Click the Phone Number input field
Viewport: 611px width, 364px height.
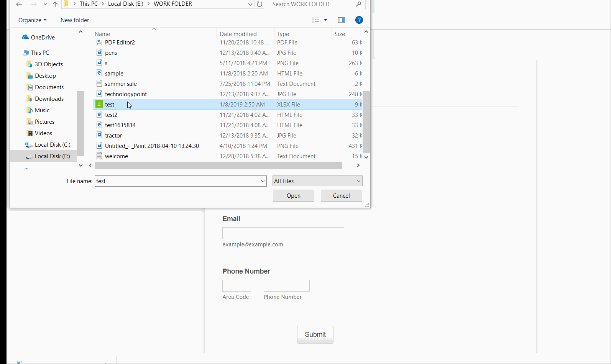click(x=286, y=285)
